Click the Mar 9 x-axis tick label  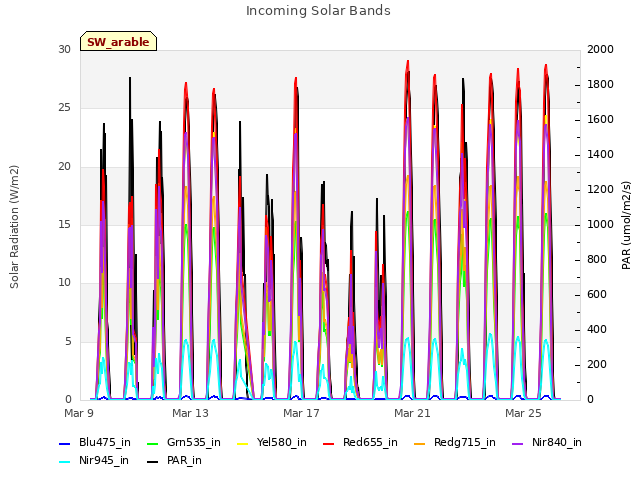[x=79, y=413]
